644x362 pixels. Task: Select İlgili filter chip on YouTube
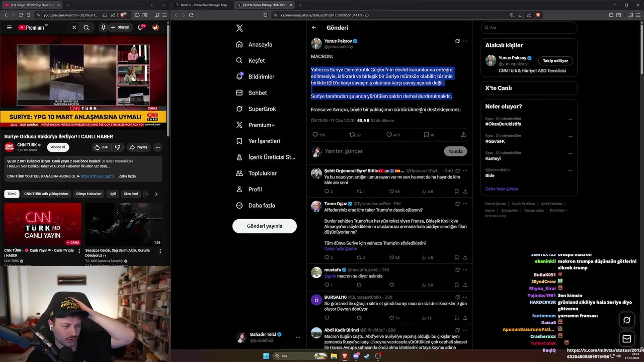click(x=113, y=194)
